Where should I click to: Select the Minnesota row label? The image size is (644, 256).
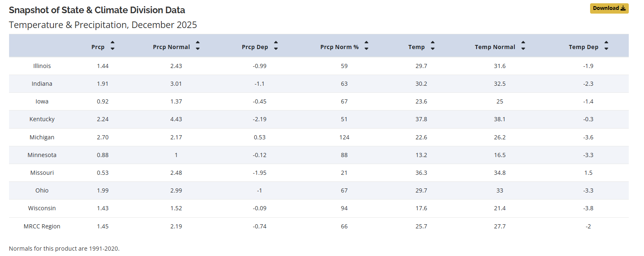pos(42,155)
